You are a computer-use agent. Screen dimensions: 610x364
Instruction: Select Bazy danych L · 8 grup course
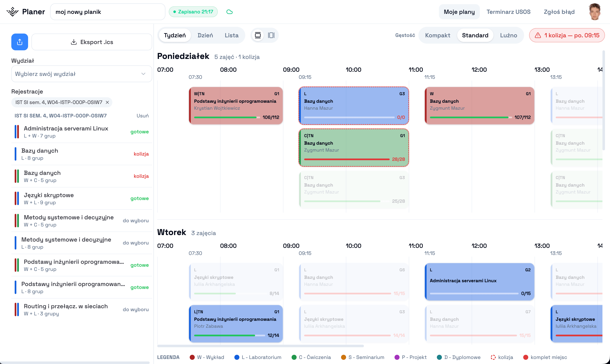(x=82, y=154)
